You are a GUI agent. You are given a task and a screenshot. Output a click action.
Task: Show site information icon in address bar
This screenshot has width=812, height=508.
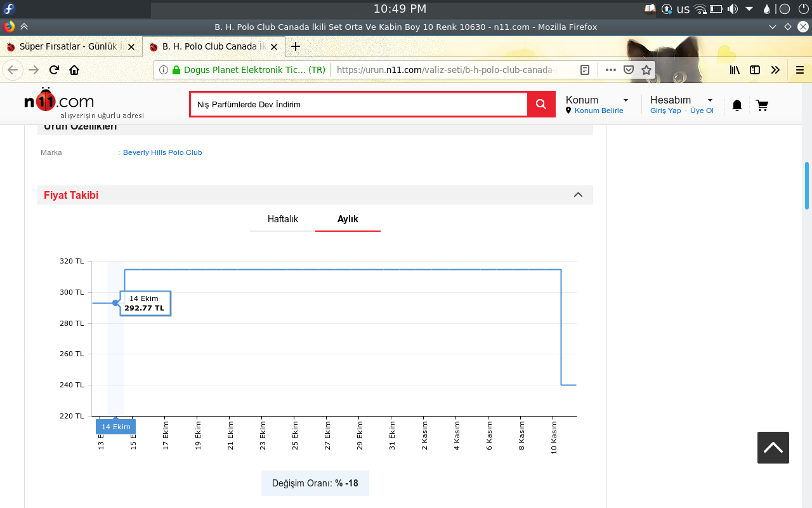coord(163,70)
